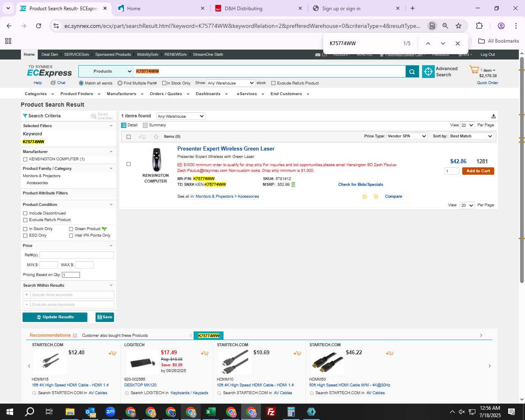Click the download results icon

(493, 116)
